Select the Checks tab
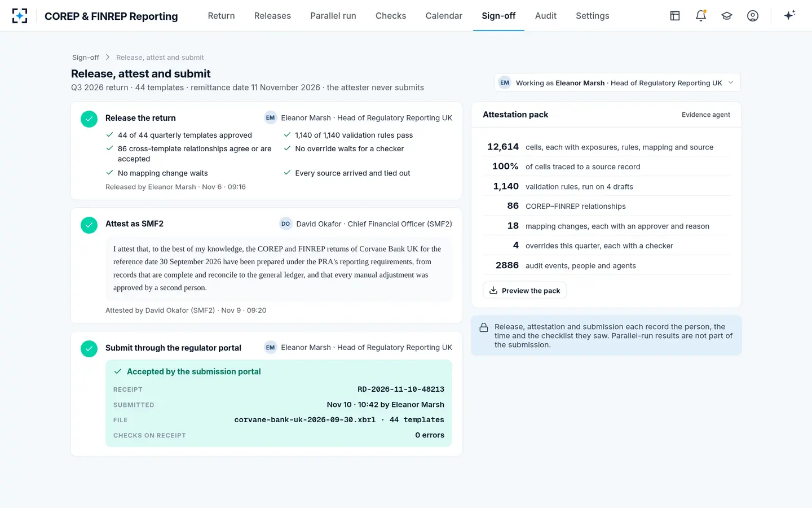This screenshot has width=812, height=508. pyautogui.click(x=391, y=16)
